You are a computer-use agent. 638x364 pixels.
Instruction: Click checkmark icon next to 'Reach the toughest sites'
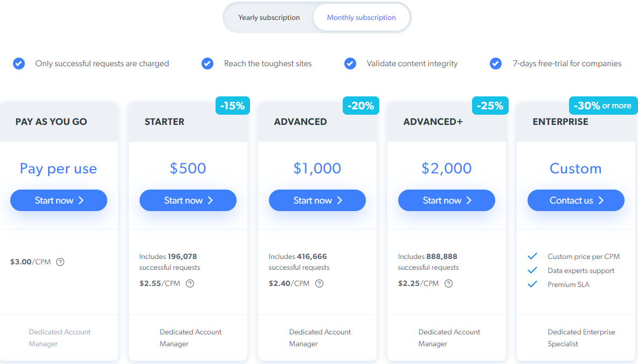click(x=207, y=64)
